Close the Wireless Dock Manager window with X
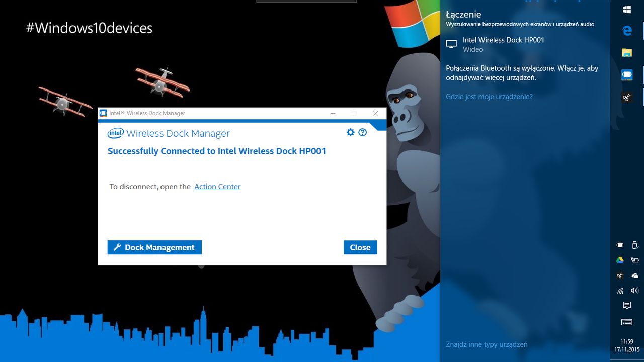The width and height of the screenshot is (644, 362). [375, 113]
